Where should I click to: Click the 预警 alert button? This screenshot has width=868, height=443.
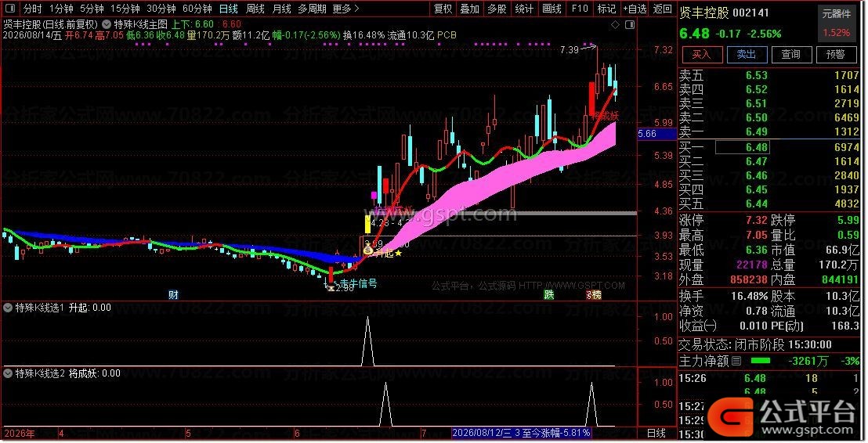click(x=835, y=54)
